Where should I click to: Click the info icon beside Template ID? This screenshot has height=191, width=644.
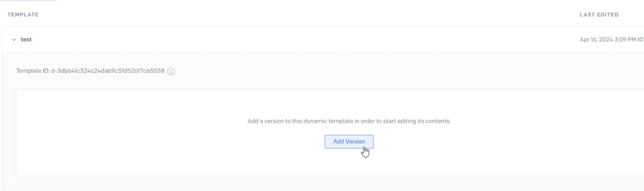click(172, 72)
